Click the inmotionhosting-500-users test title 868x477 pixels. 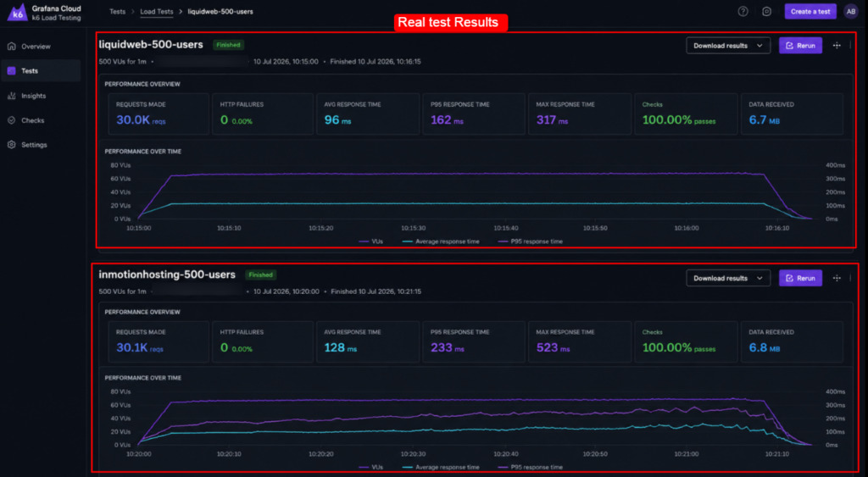tap(167, 275)
